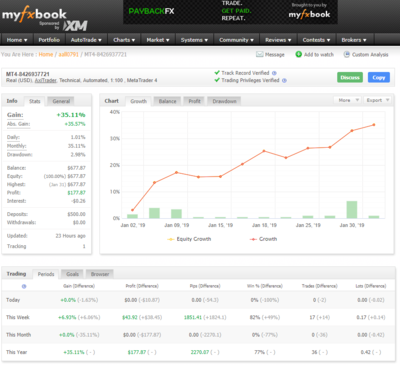
Task: Toggle Equity Growth series in chart legend
Action: [189, 239]
